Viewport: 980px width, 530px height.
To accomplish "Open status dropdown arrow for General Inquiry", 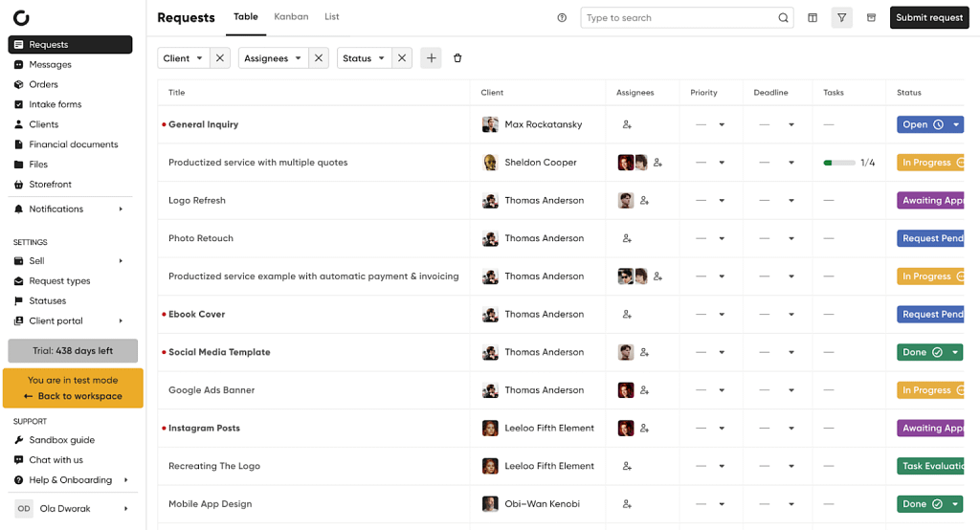I will click(x=956, y=125).
